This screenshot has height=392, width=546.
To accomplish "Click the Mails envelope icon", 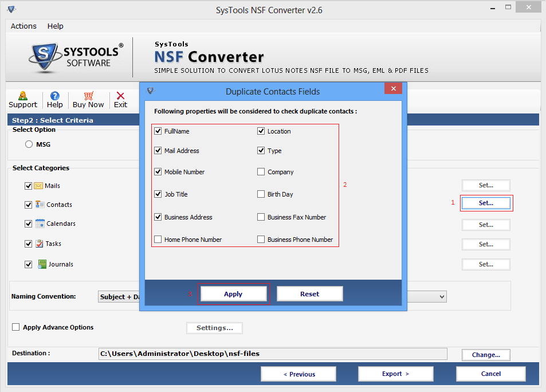I will point(38,186).
